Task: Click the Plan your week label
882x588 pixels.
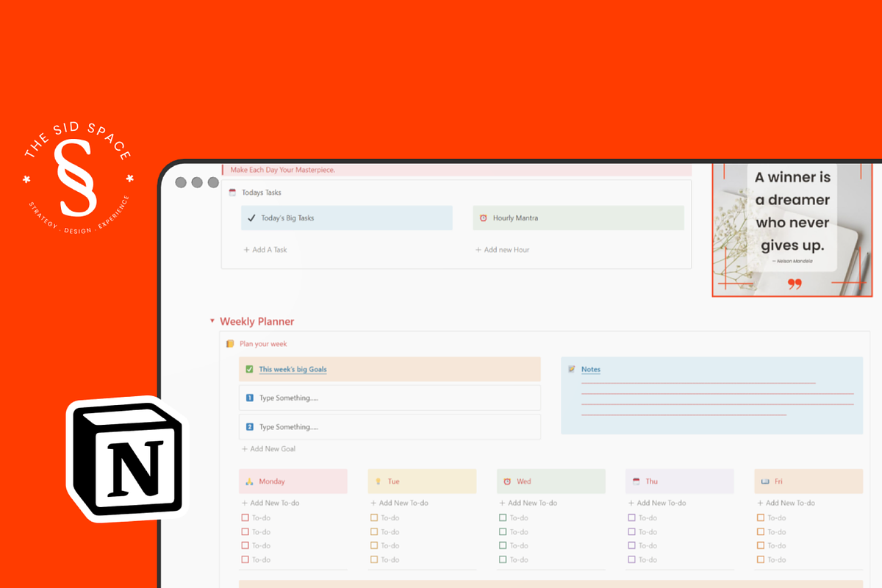Action: tap(263, 344)
